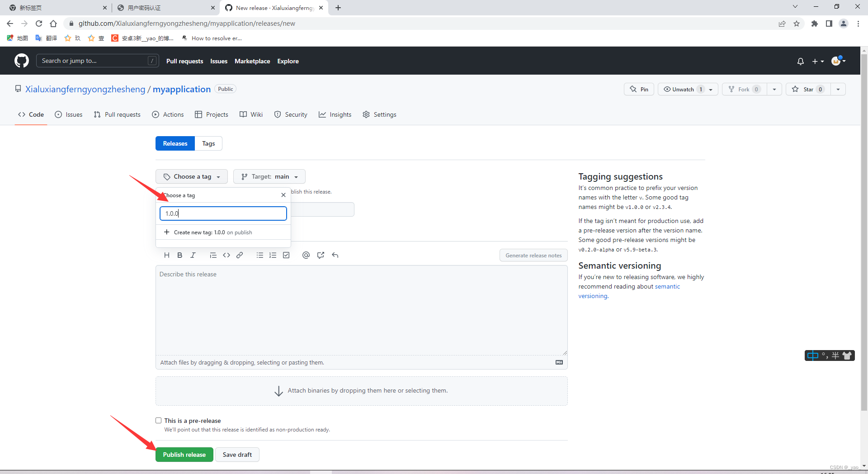
Task: Open the Choose a tag dropdown
Action: coord(192,176)
